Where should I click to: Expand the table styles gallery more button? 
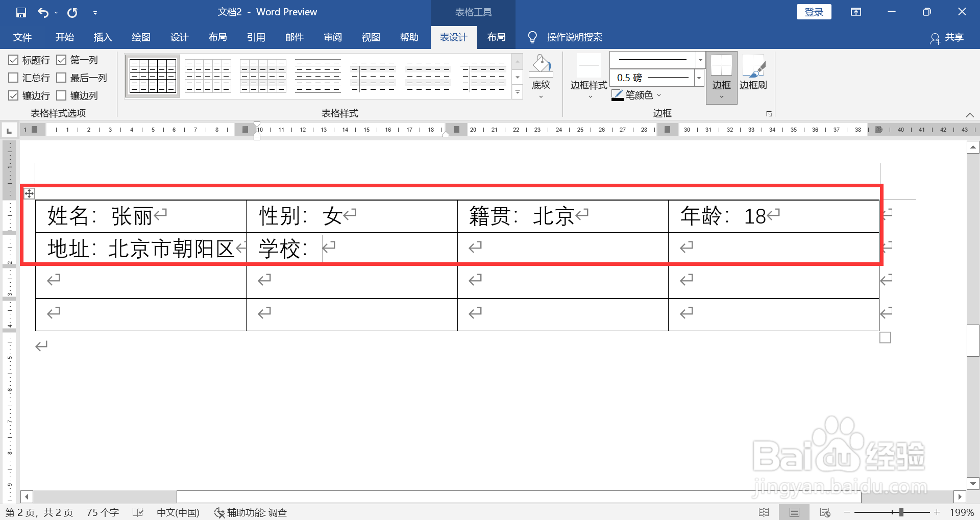click(518, 92)
